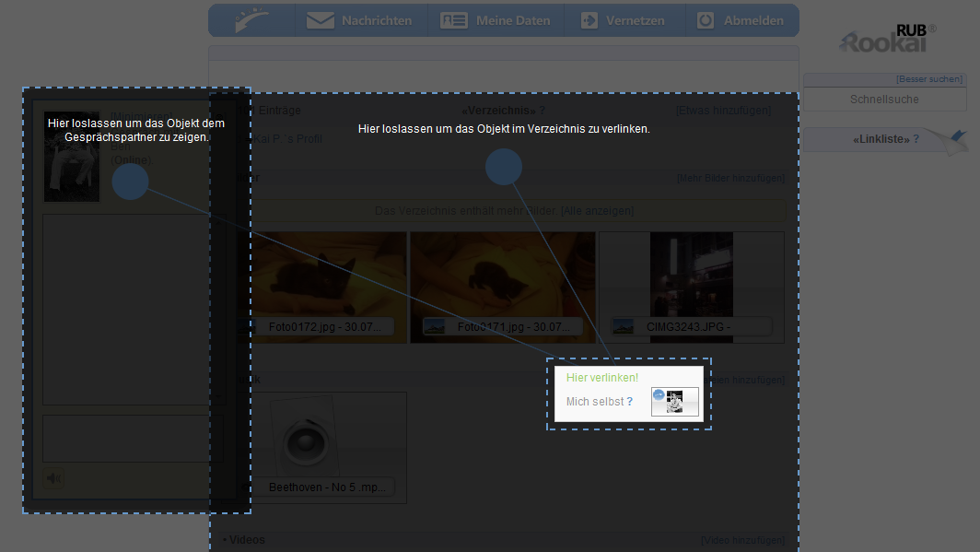Focus the Schnellsuche search field

[883, 100]
